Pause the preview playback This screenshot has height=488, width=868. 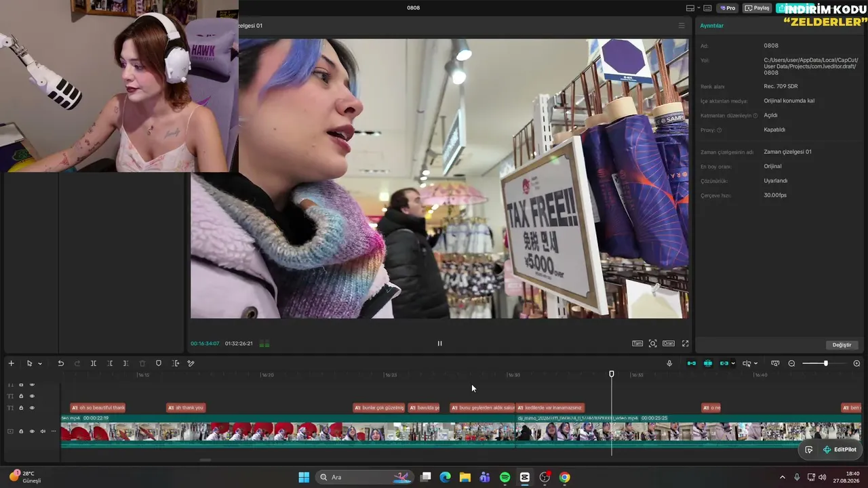[439, 344]
